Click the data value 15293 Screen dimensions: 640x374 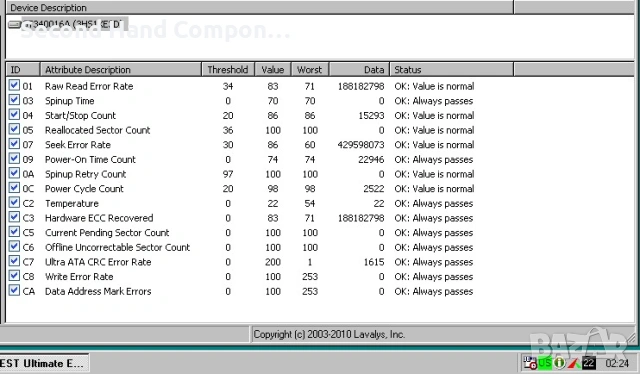pyautogui.click(x=371, y=116)
